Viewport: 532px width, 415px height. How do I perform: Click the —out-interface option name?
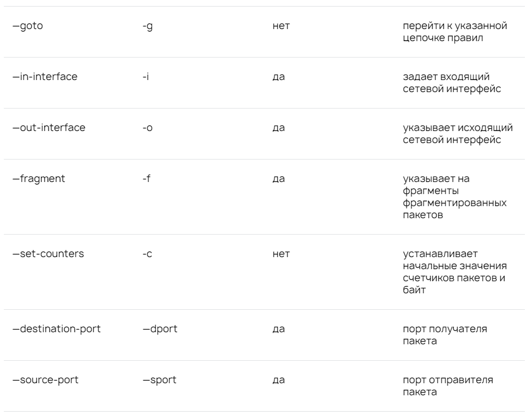(x=49, y=128)
